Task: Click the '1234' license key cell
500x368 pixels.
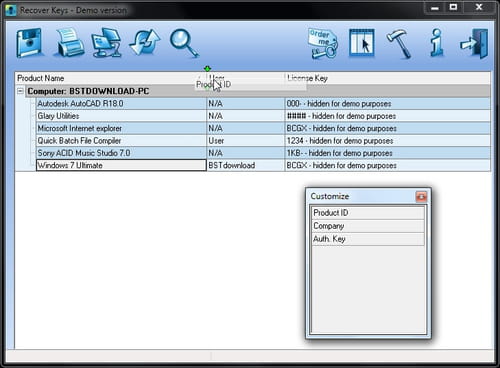Action: point(388,141)
